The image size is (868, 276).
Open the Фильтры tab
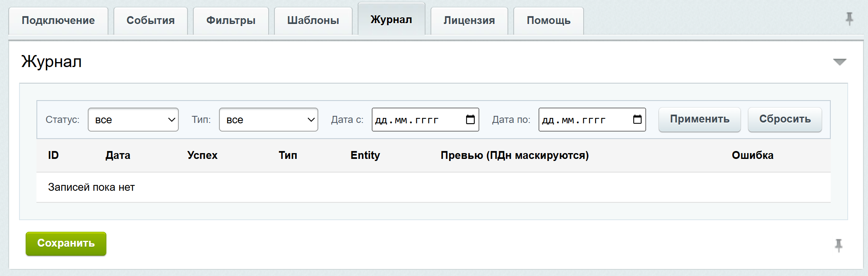click(231, 20)
